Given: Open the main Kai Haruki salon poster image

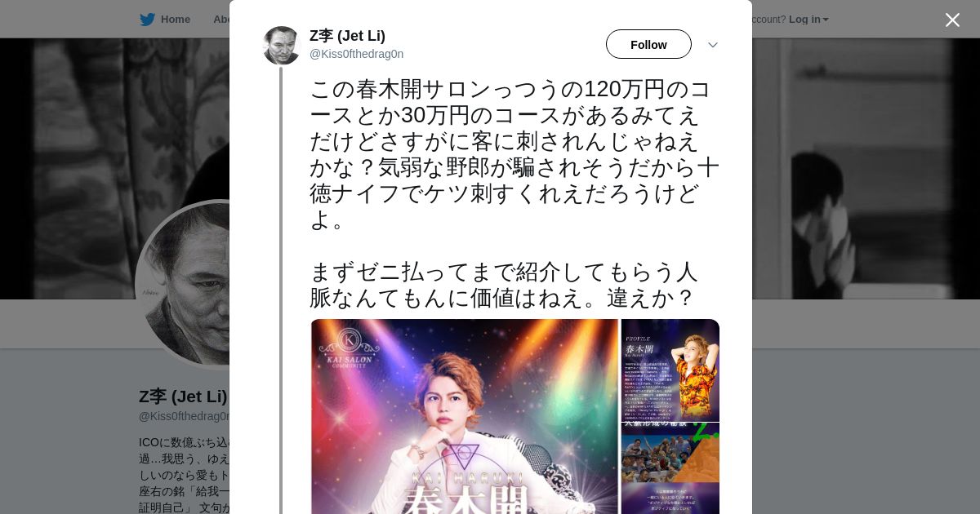Looking at the screenshot, I should coord(465,416).
